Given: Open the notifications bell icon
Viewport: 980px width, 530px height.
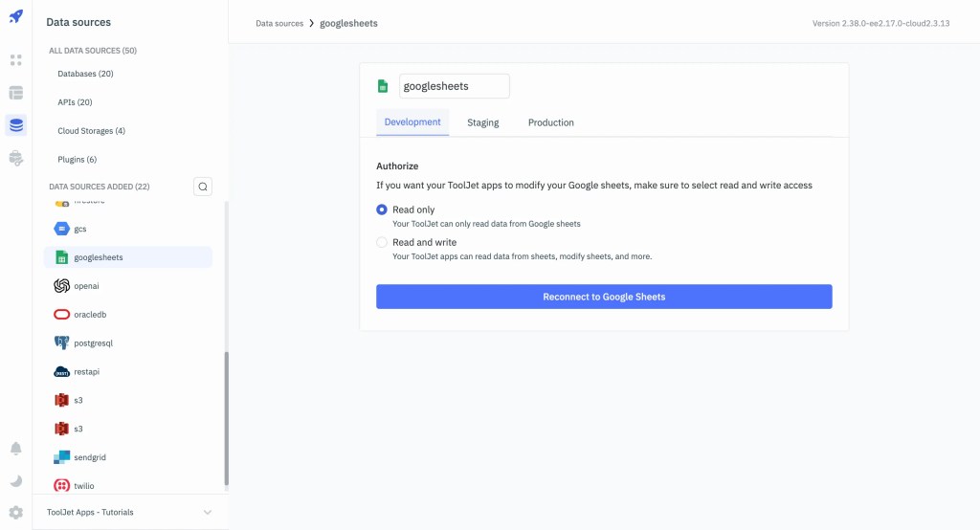Looking at the screenshot, I should pos(16,449).
